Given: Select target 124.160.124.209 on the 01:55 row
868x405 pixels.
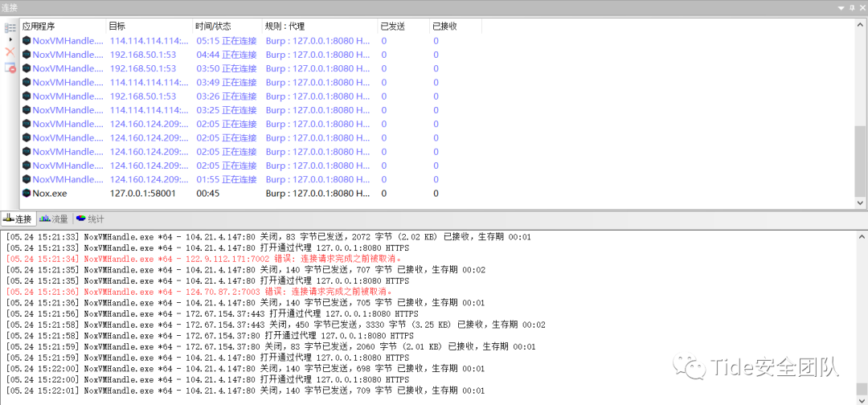Looking at the screenshot, I should pyautogui.click(x=149, y=179).
